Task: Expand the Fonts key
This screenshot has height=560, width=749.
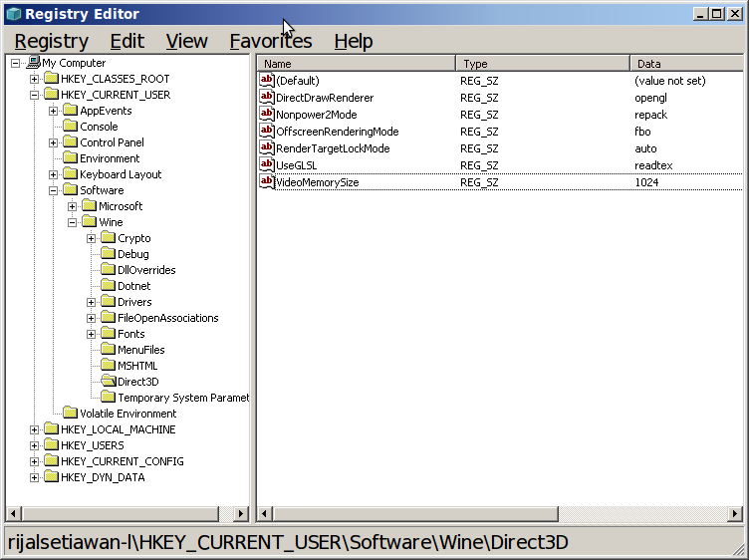Action: click(92, 334)
